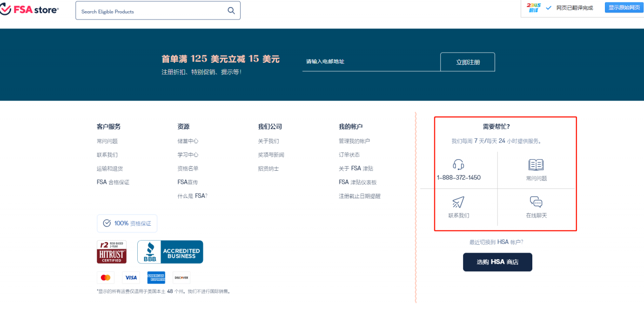Click the search magnifier icon
This screenshot has height=309, width=644.
[x=231, y=10]
